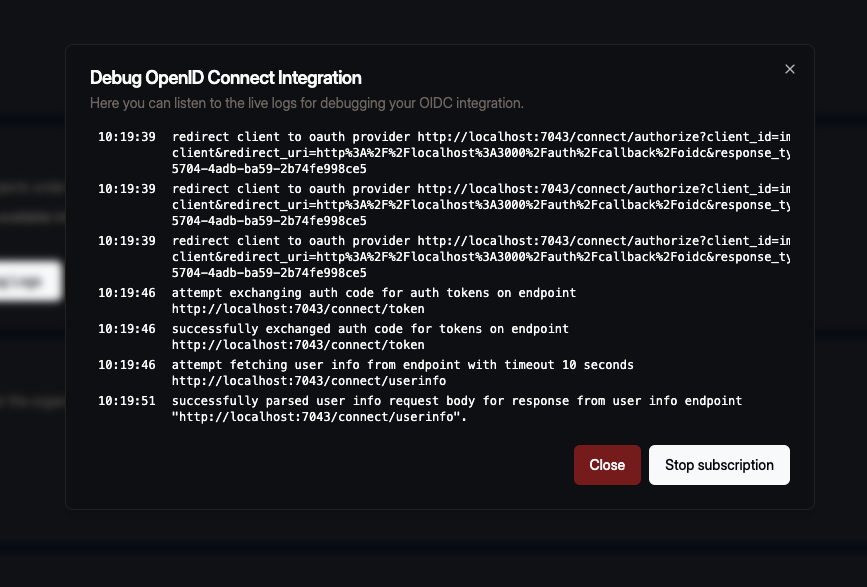
Task: Select the first redirect client log entry
Action: [x=480, y=136]
